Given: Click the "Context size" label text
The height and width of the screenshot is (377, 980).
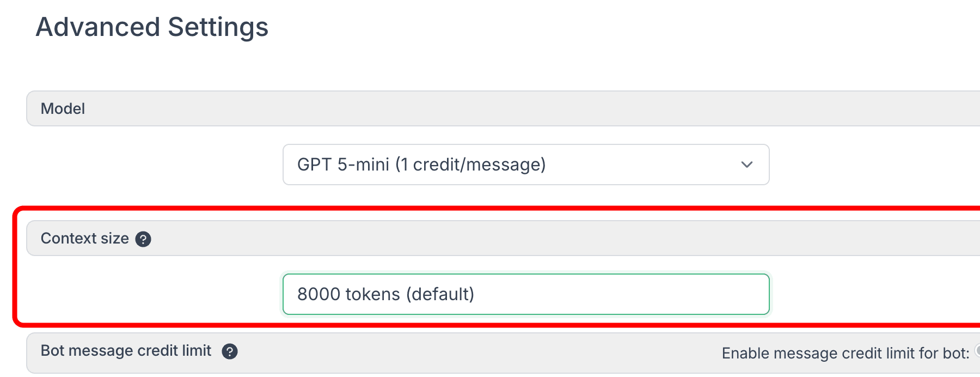Looking at the screenshot, I should click(84, 238).
